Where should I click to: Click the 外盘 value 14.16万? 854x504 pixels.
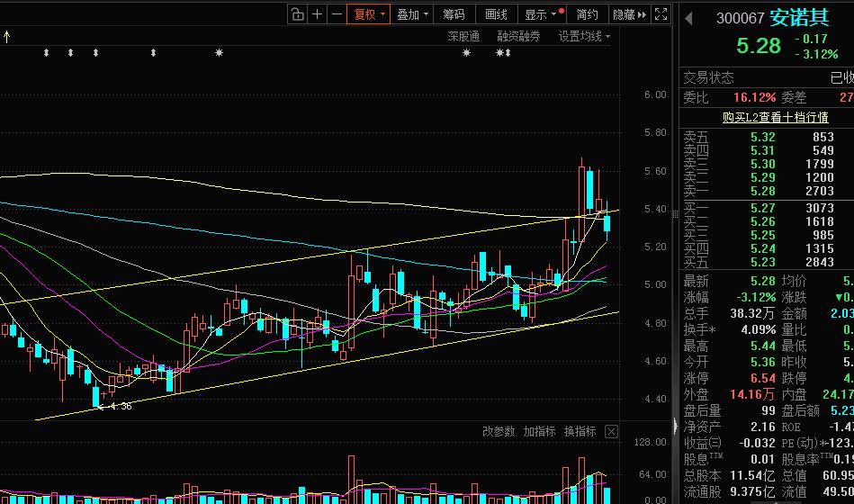752,394
